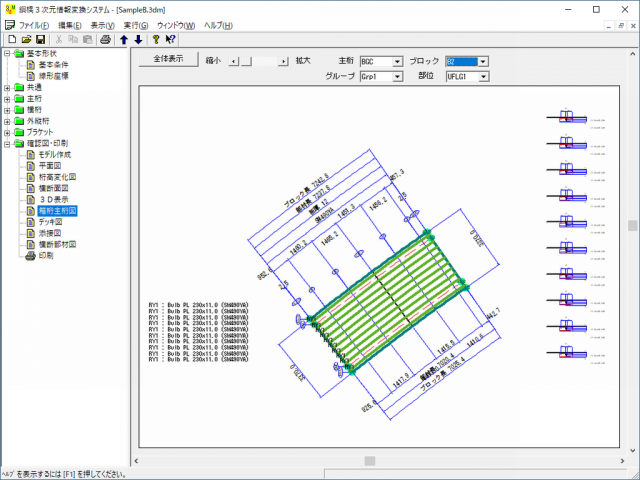Open the 部位 dropdown showing UFLG1
Image resolution: width=640 pixels, height=480 pixels.
click(x=484, y=75)
